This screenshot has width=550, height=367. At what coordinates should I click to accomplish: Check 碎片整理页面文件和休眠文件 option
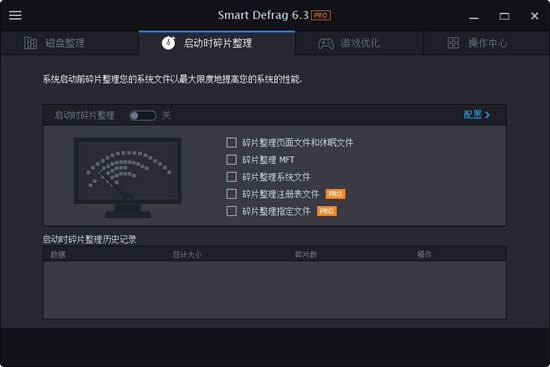coord(232,142)
